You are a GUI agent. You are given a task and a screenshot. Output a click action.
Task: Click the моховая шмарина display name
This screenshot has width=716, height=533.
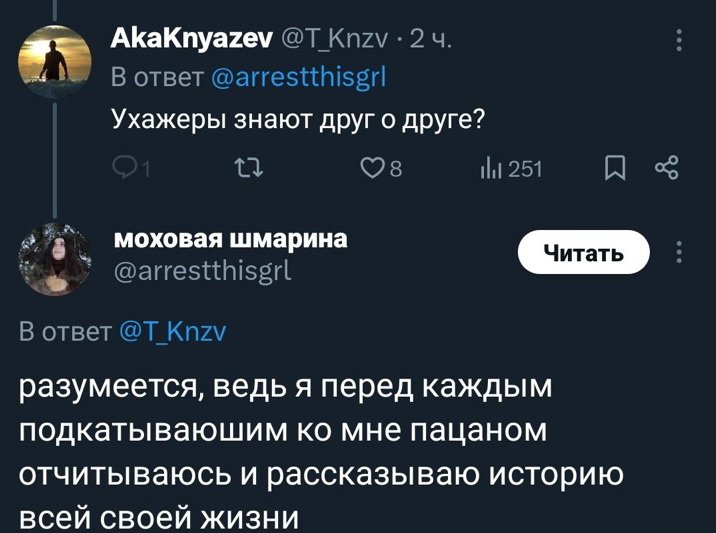click(x=231, y=239)
